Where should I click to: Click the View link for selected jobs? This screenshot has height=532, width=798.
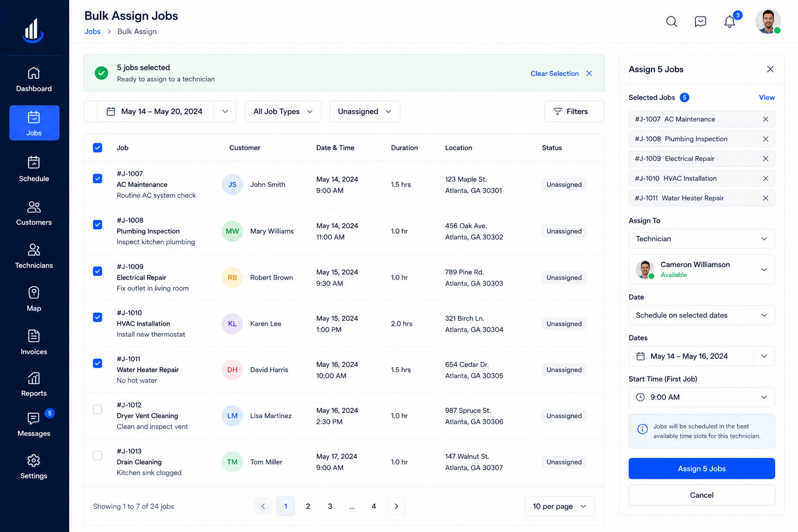point(767,97)
